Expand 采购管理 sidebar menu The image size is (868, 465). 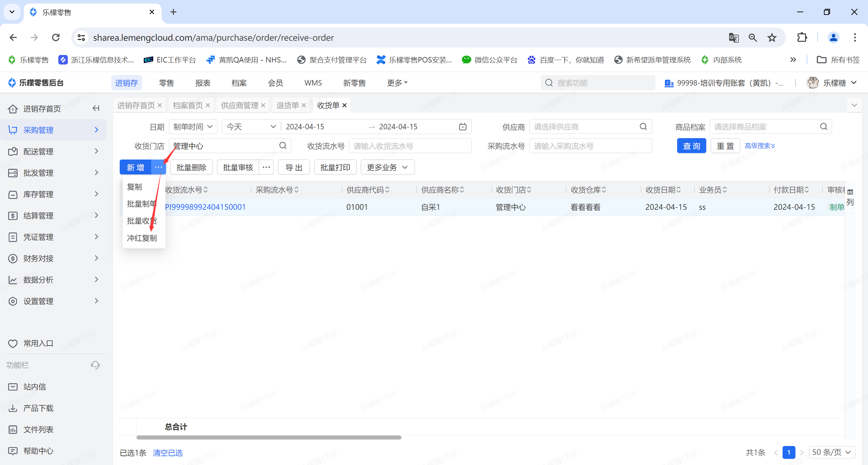[54, 130]
